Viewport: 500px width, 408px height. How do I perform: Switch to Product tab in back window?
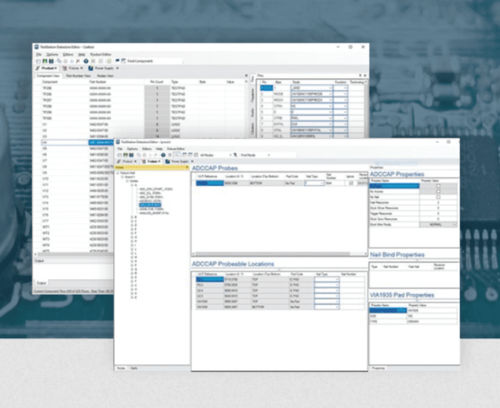pyautogui.click(x=47, y=68)
